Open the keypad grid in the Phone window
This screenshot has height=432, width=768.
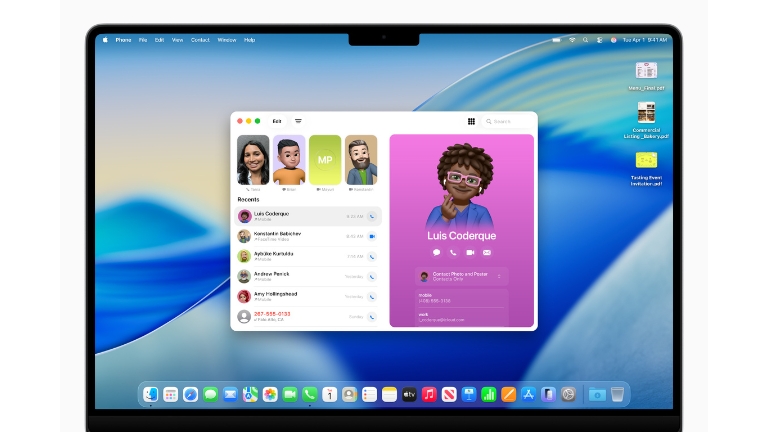tap(471, 121)
